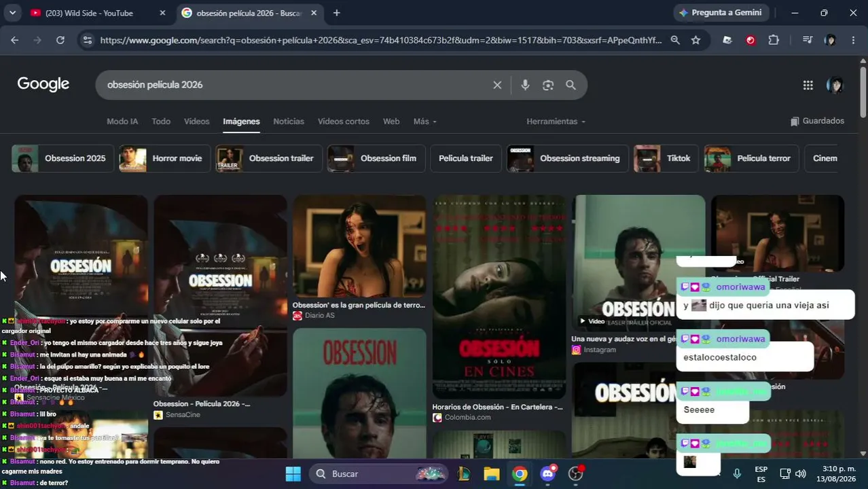Open the Guardados saved items
Image resolution: width=868 pixels, height=489 pixels.
pos(817,121)
